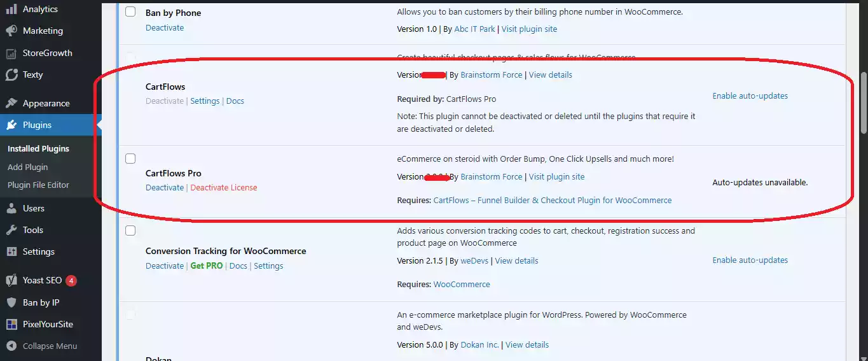Click Brainstorm Force link in CartFlows row
868x361 pixels.
[x=491, y=74]
